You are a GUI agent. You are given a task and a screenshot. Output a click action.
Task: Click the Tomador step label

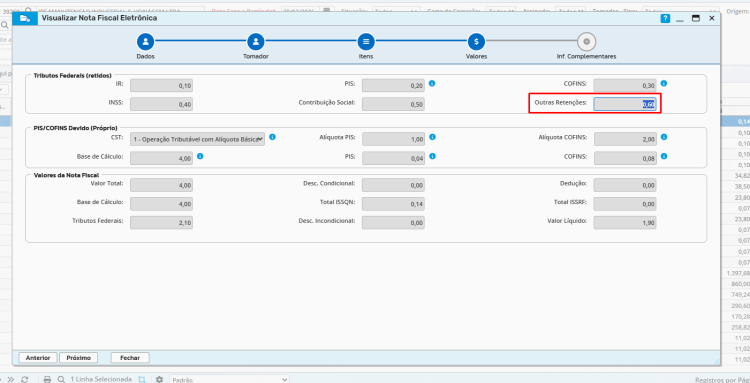(256, 56)
